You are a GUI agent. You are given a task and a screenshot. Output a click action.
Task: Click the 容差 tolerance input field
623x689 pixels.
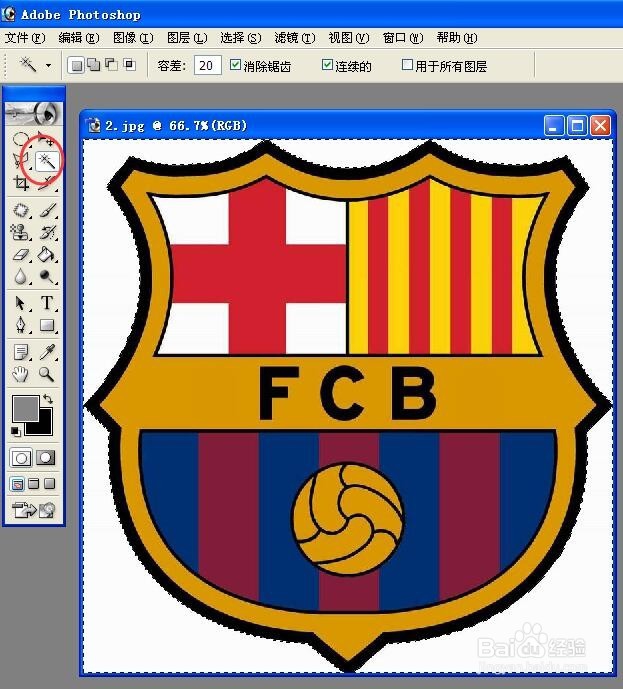pos(207,65)
